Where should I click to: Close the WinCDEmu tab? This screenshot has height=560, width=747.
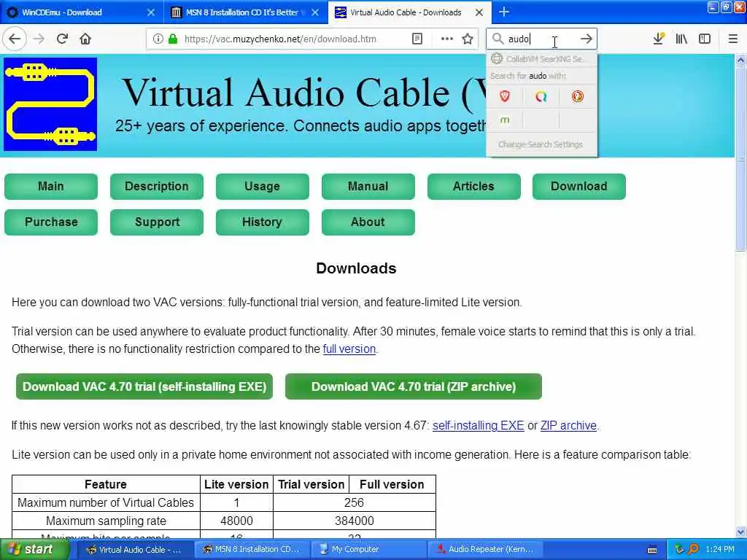151,12
